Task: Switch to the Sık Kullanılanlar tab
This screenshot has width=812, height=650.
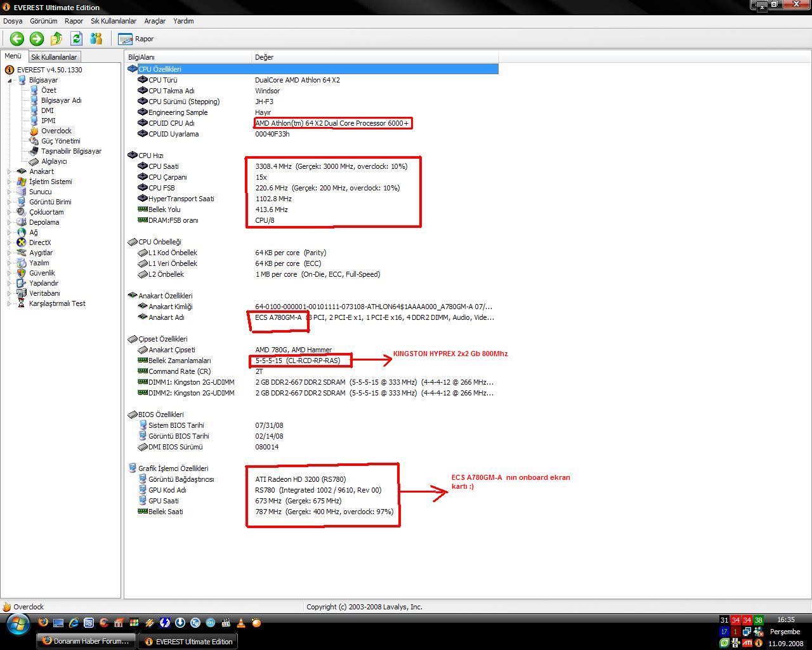Action: [54, 57]
